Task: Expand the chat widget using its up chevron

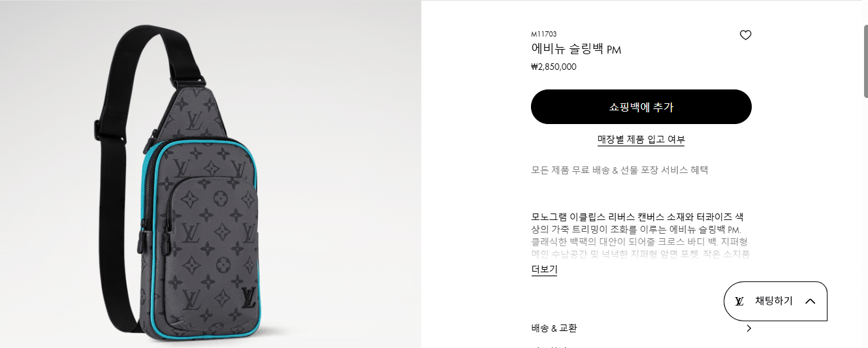Action: pos(811,301)
